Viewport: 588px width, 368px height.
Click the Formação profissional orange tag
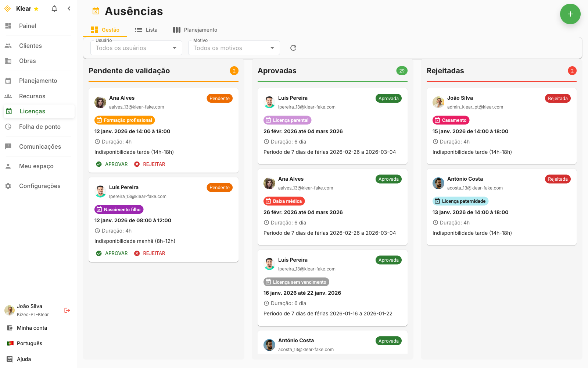125,120
